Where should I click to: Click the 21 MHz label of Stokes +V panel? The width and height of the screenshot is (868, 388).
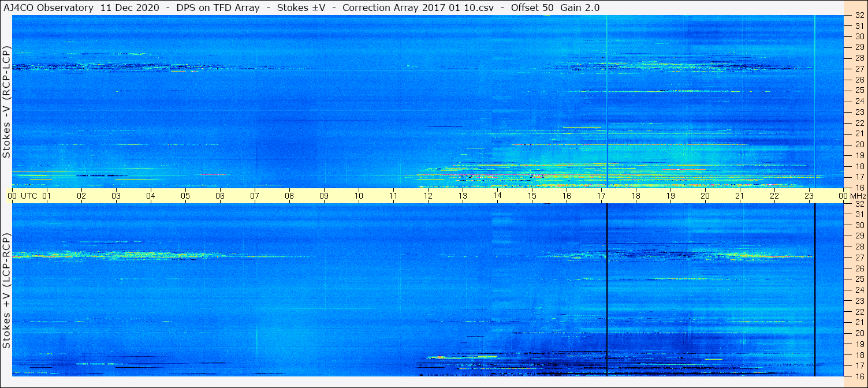tap(859, 322)
